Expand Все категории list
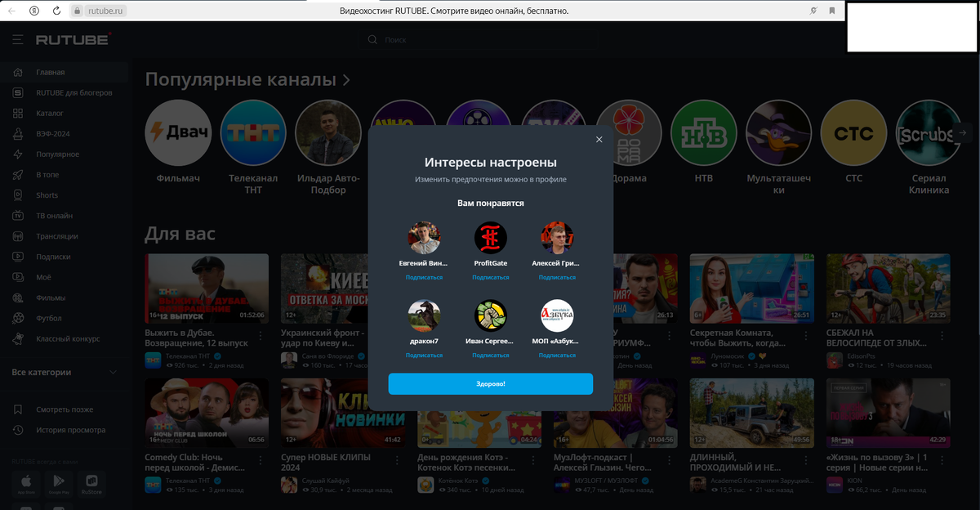This screenshot has height=510, width=980. point(65,372)
